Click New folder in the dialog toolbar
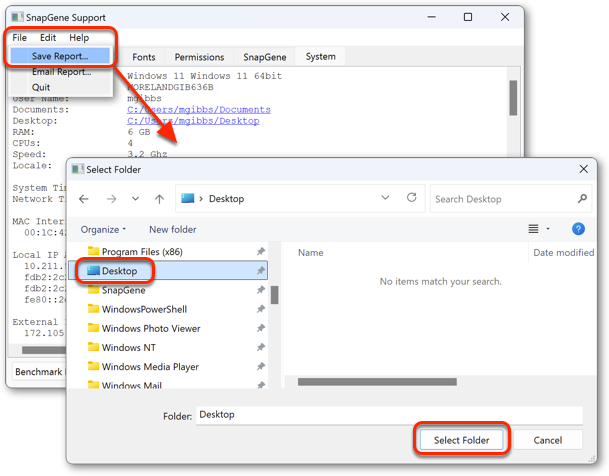Image resolution: width=609 pixels, height=476 pixels. click(172, 229)
